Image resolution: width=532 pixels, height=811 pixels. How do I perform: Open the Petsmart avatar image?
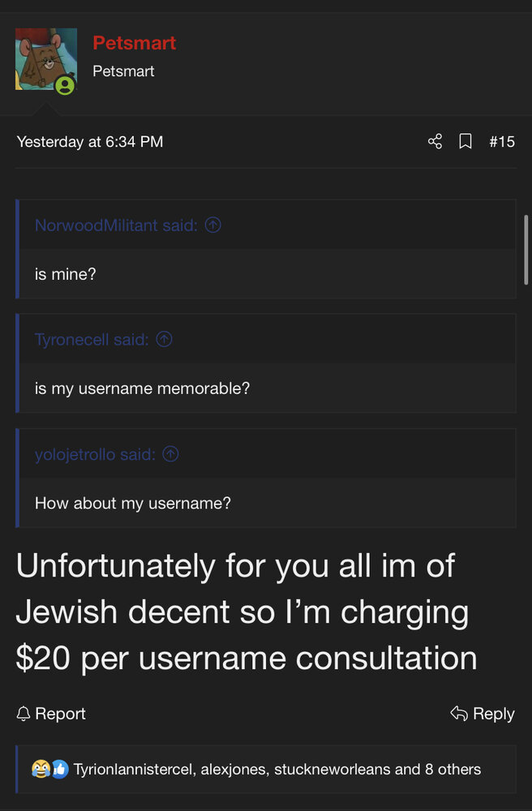pyautogui.click(x=45, y=58)
